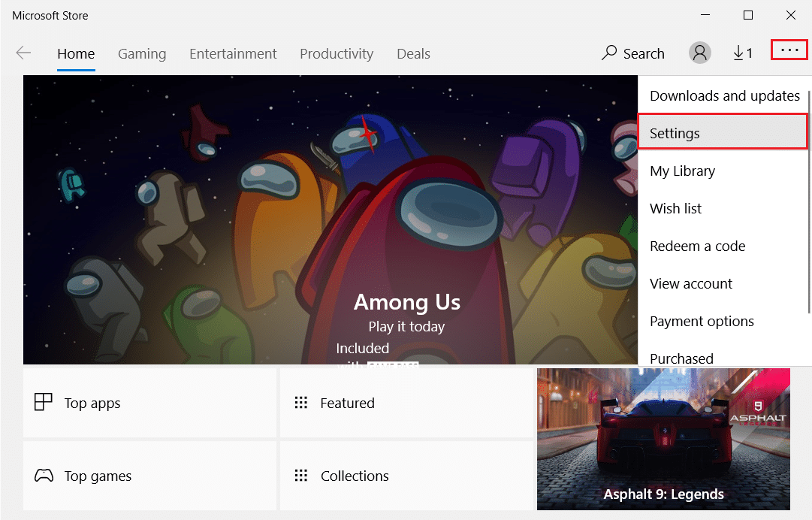Click the Top apps grid icon
The width and height of the screenshot is (812, 520).
(x=44, y=402)
